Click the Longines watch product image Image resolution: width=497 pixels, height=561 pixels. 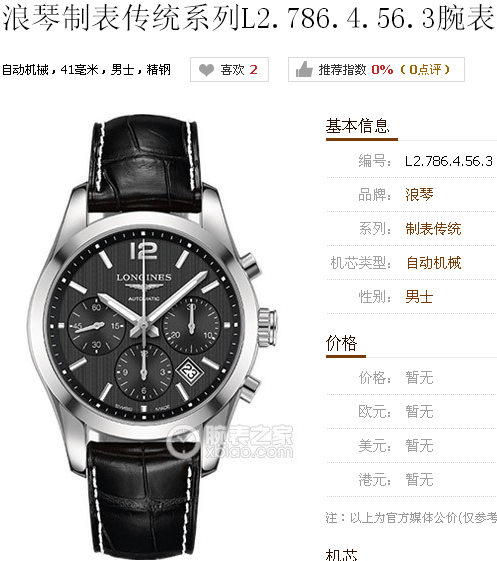click(x=152, y=336)
